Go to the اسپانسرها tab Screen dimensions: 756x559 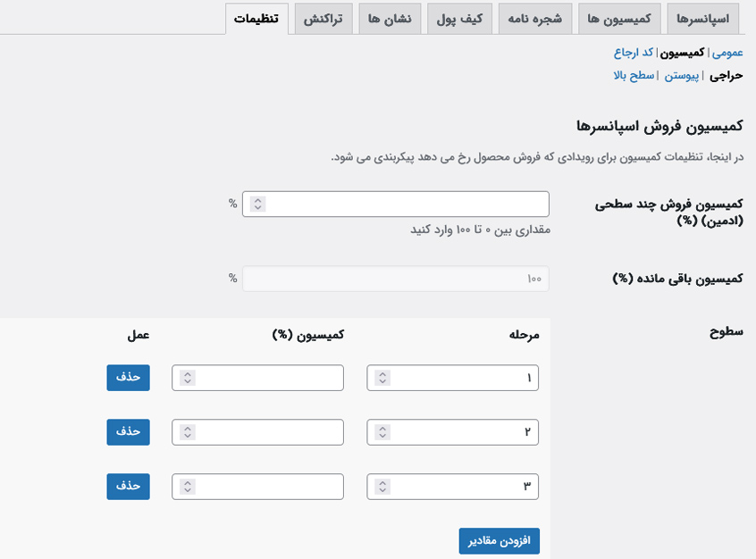703,19
